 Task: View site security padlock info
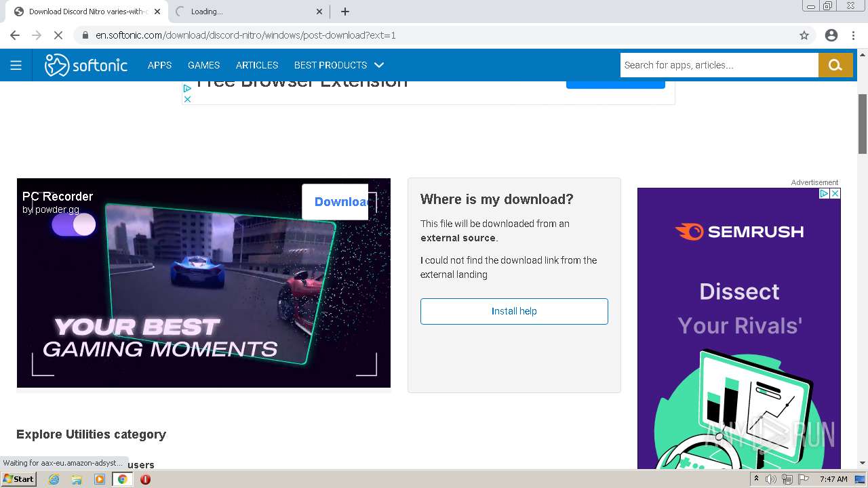click(x=85, y=35)
